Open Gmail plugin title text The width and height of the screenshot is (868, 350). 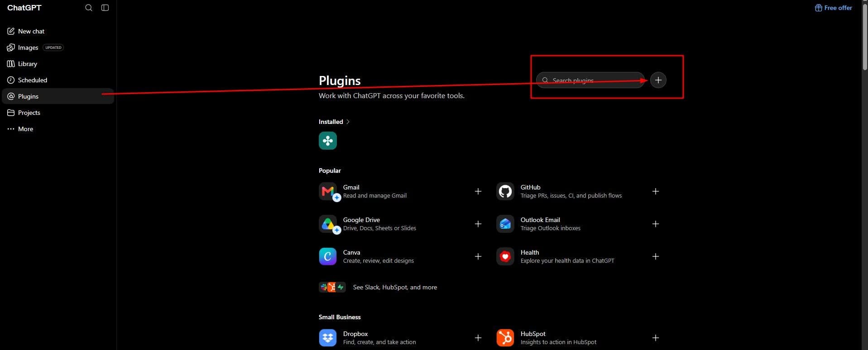pyautogui.click(x=351, y=187)
